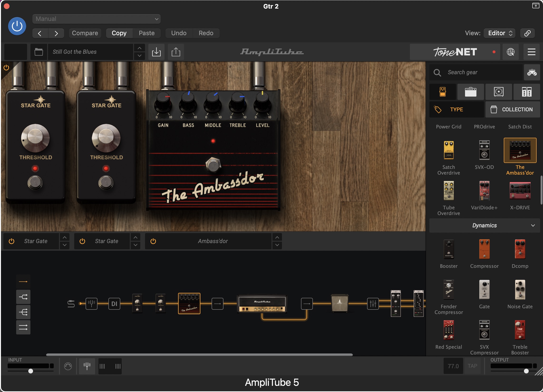The image size is (543, 392).
Task: Click up arrow beside Ambass'dor slot
Action: 277,237
